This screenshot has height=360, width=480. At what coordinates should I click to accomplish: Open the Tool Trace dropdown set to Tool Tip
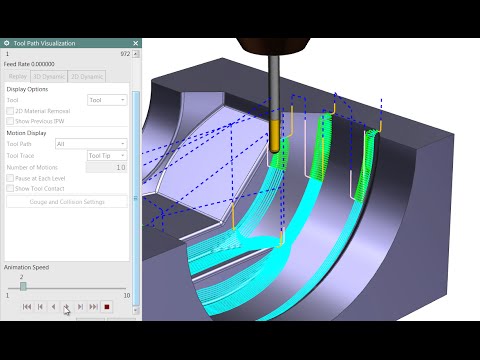(x=107, y=156)
